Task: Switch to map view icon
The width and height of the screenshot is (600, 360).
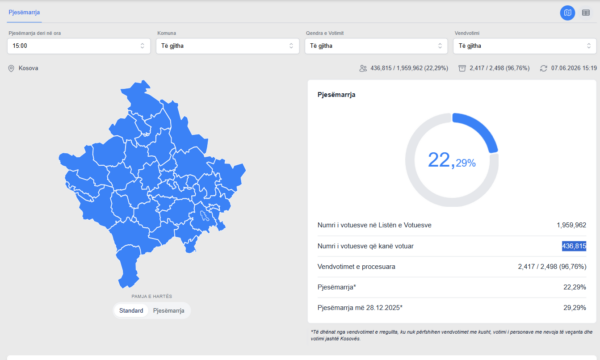Action: (567, 13)
